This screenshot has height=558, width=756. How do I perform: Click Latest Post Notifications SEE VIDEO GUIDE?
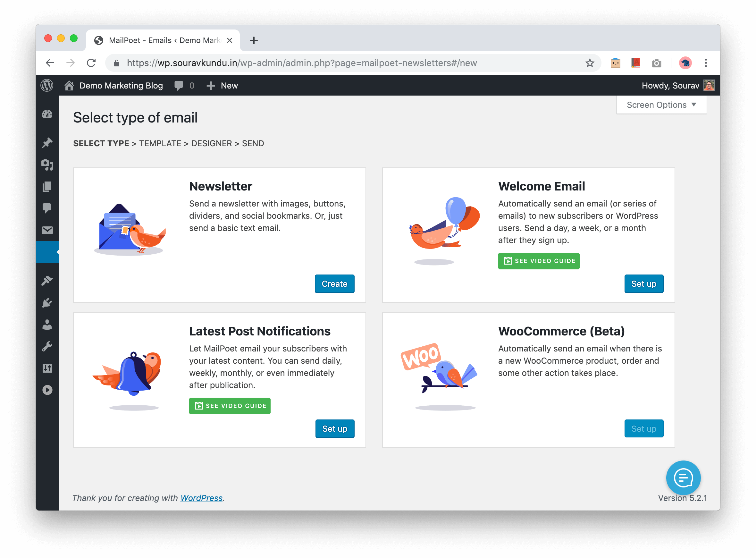tap(230, 405)
